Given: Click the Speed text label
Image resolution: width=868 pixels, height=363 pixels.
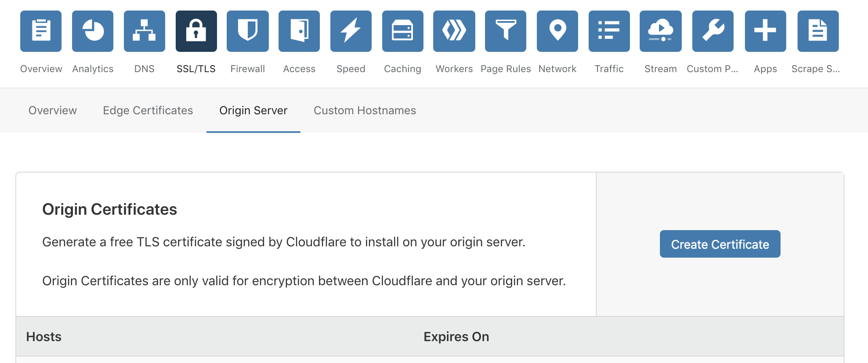Looking at the screenshot, I should [351, 69].
